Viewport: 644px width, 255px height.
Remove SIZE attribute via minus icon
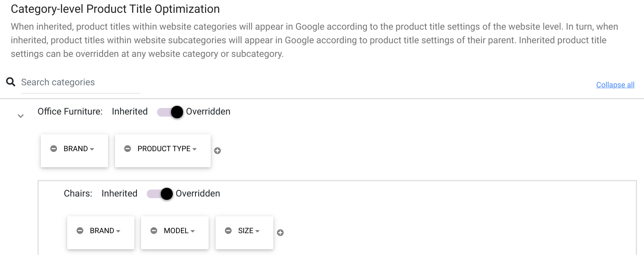tap(228, 231)
